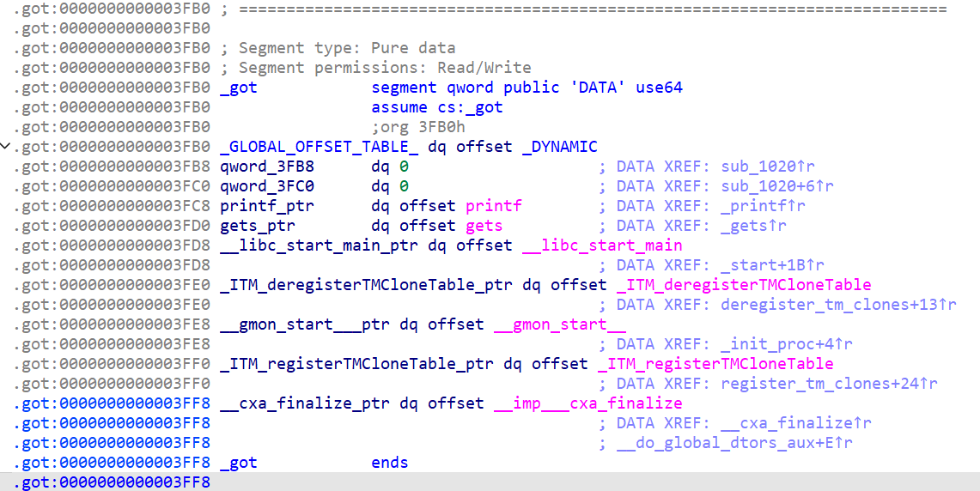This screenshot has height=491, width=980.
Task: Select the __gmon_start___ptr label
Action: point(304,324)
